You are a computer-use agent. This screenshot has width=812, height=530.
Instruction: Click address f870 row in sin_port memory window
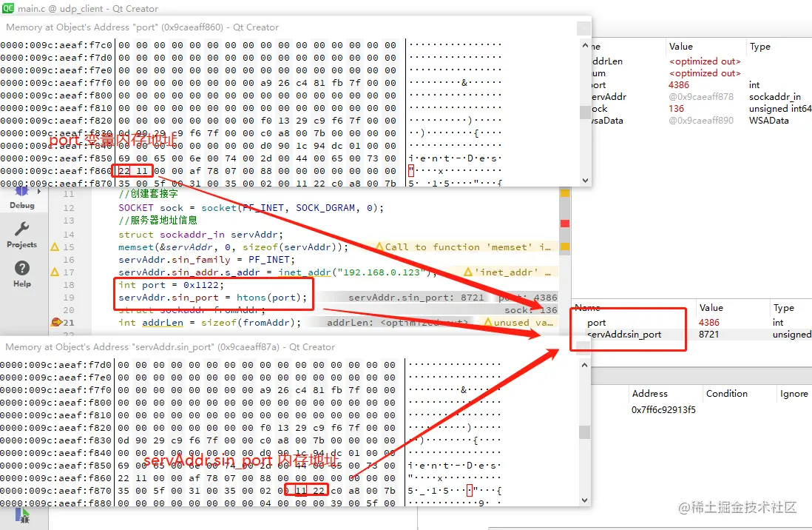click(56, 490)
